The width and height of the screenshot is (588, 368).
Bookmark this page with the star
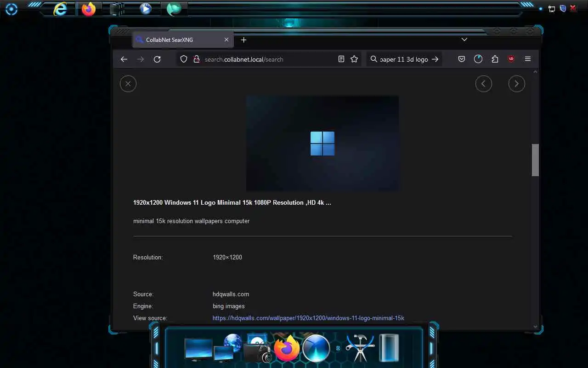click(354, 59)
